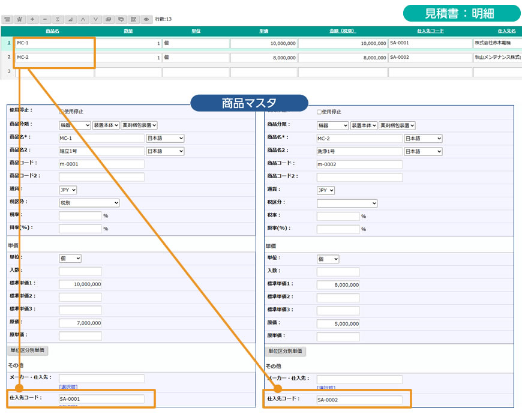Viewport: 522px width, 420px height.
Task: Click the 標準単価1 field showing 10,000,000
Action: click(80, 284)
